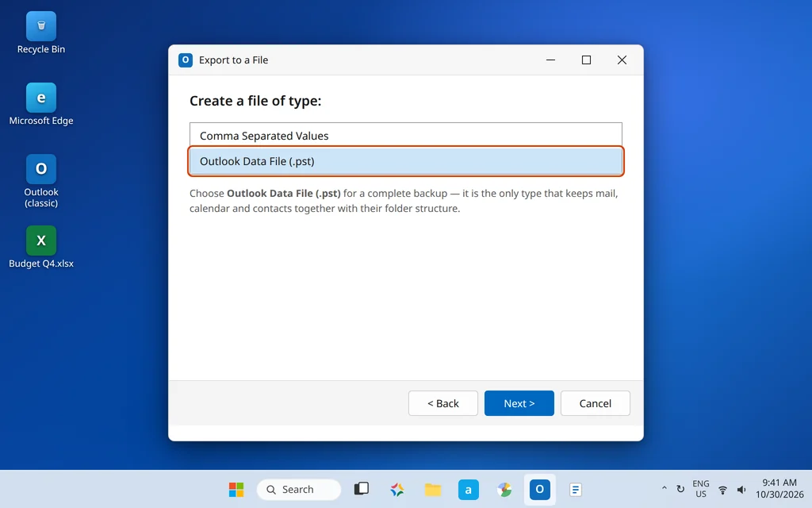Select the Budget Q4.xlsx desktop file
The width and height of the screenshot is (812, 508).
pyautogui.click(x=41, y=248)
